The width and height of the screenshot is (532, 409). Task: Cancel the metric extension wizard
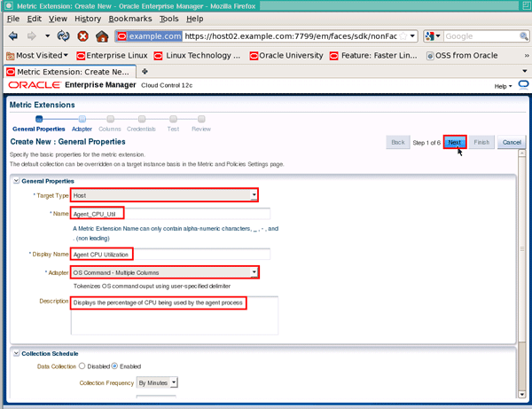[512, 142]
